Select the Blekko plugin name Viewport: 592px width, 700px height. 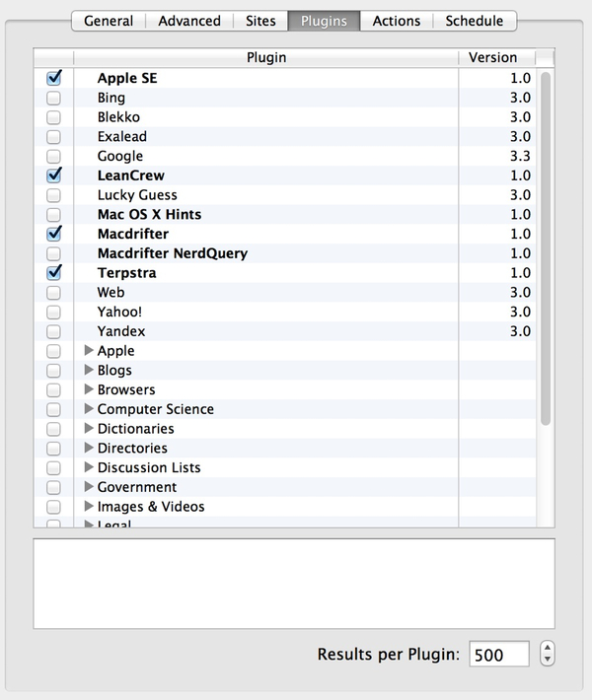tap(118, 117)
